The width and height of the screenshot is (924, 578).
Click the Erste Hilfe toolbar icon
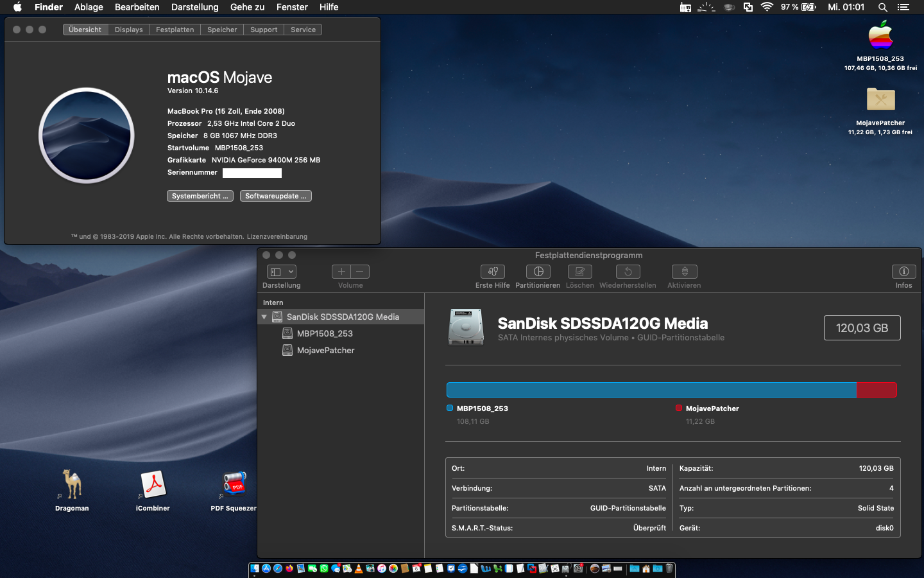pos(493,272)
